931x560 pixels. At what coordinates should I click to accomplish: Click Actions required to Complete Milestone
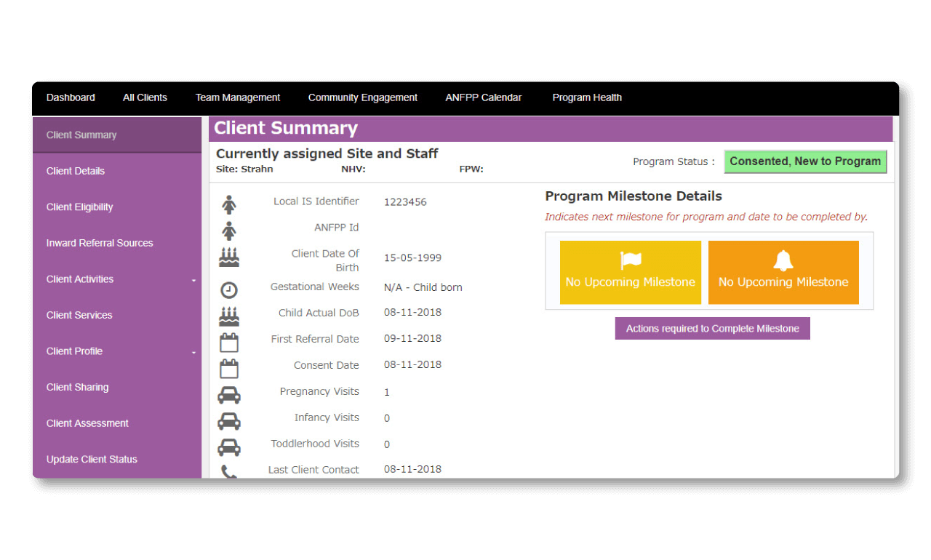[712, 328]
